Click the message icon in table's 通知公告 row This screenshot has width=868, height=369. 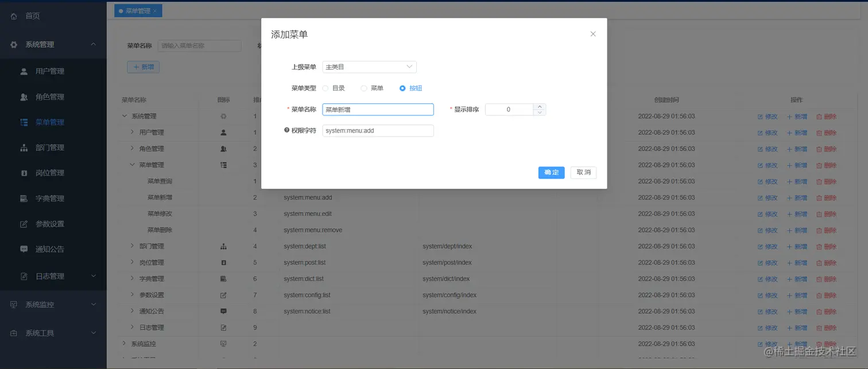tap(224, 312)
